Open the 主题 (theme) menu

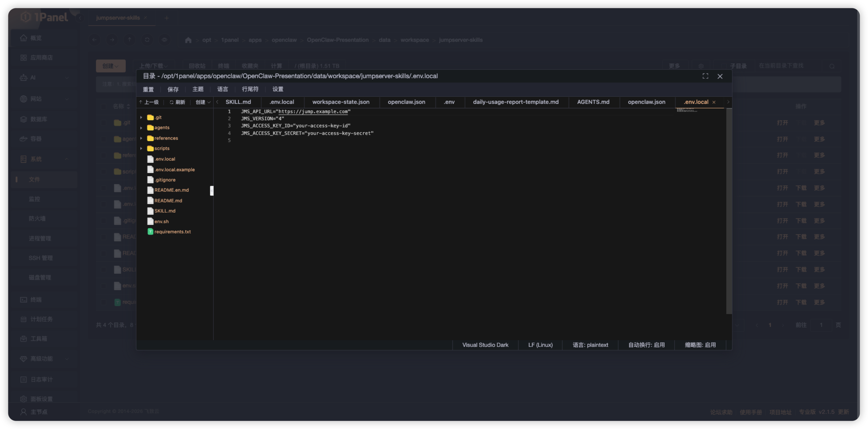point(198,89)
